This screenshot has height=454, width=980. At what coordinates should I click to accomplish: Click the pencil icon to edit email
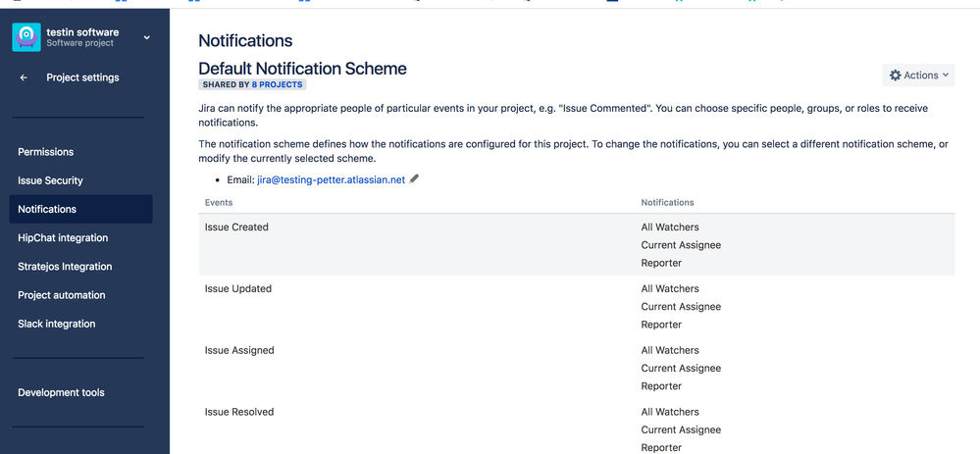click(414, 179)
